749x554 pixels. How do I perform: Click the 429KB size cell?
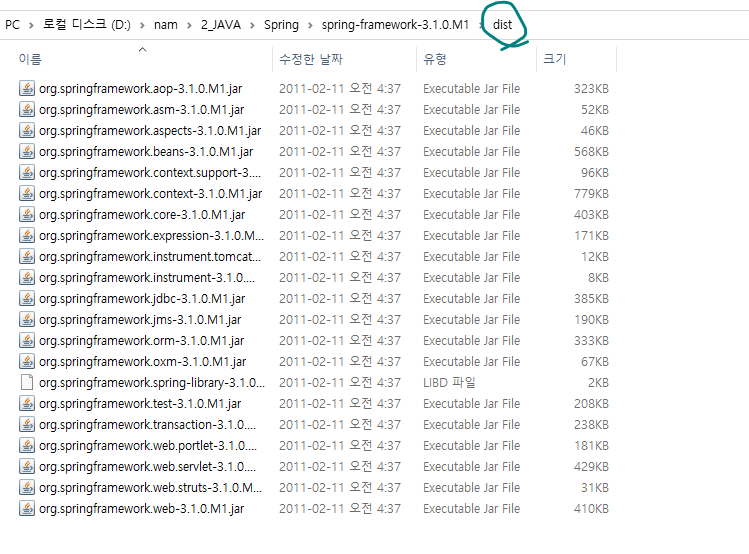(591, 467)
